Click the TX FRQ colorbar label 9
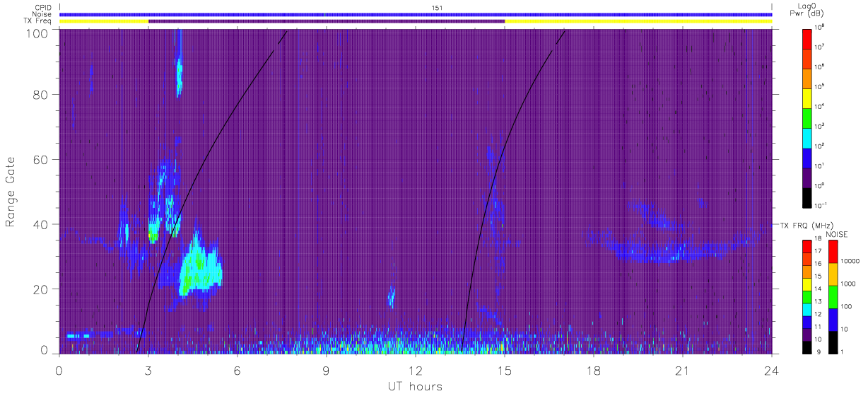Viewport: 868px width, 401px height. click(x=817, y=351)
